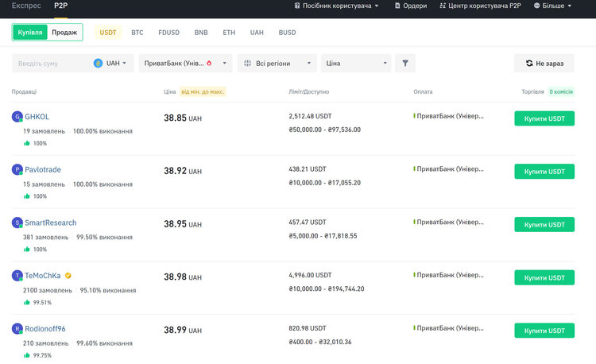This screenshot has width=596, height=364.
Task: Click GHKOL thumbs-up rating icon
Action: (26, 143)
